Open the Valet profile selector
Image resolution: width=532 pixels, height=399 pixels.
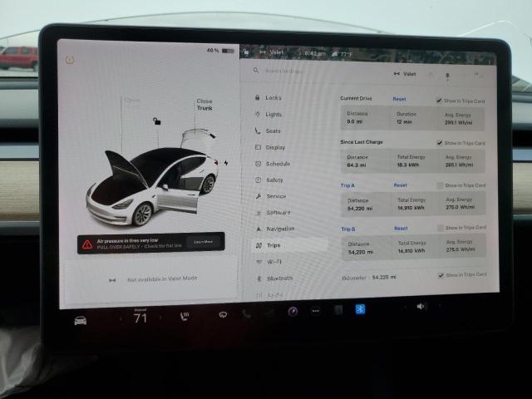coord(403,73)
